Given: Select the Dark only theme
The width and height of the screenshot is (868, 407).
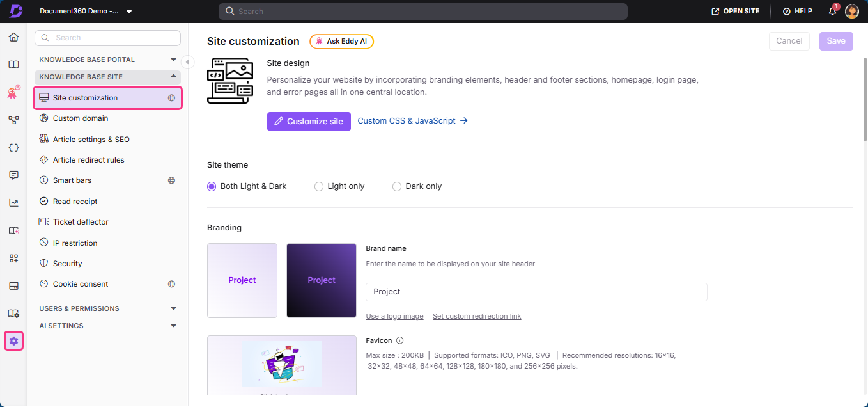Looking at the screenshot, I should (417, 186).
